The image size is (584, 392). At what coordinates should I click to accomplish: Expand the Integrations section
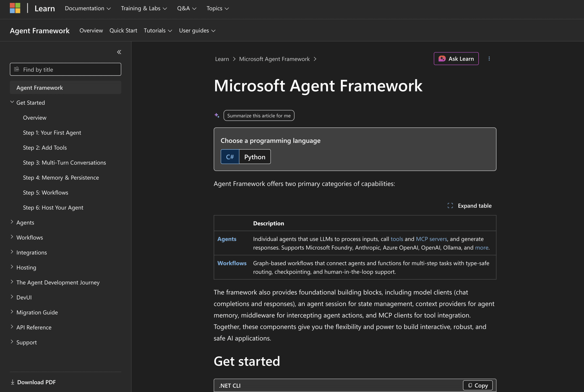tap(12, 252)
